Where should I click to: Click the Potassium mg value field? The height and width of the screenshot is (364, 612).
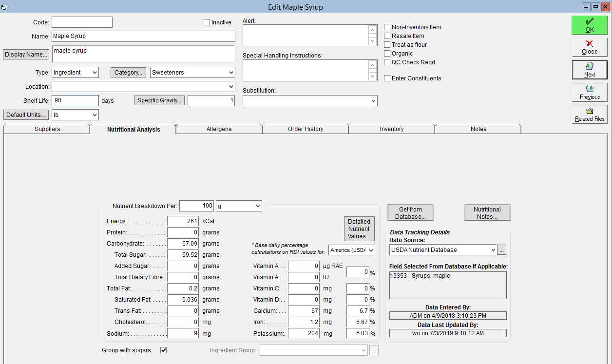click(x=304, y=334)
